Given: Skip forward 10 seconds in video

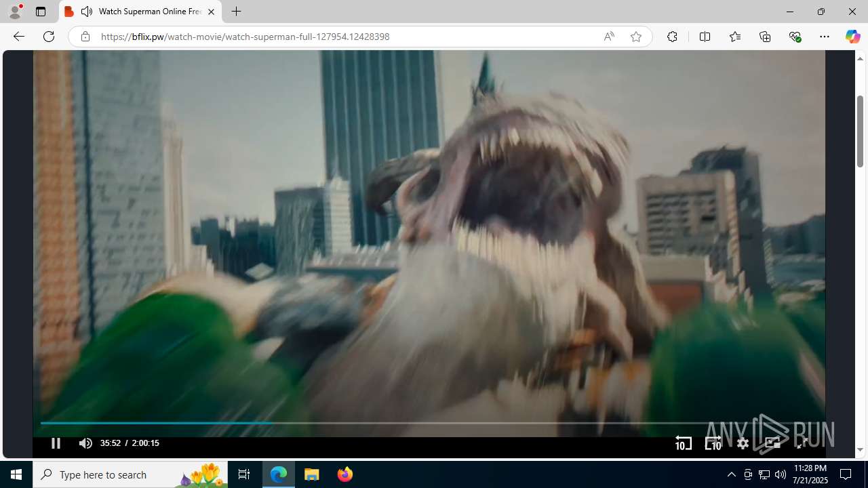Looking at the screenshot, I should (x=713, y=443).
